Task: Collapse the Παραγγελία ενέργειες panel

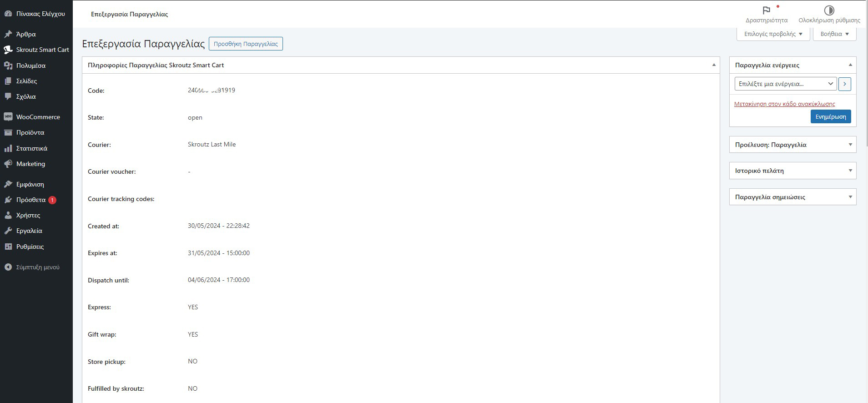Action: [x=850, y=65]
